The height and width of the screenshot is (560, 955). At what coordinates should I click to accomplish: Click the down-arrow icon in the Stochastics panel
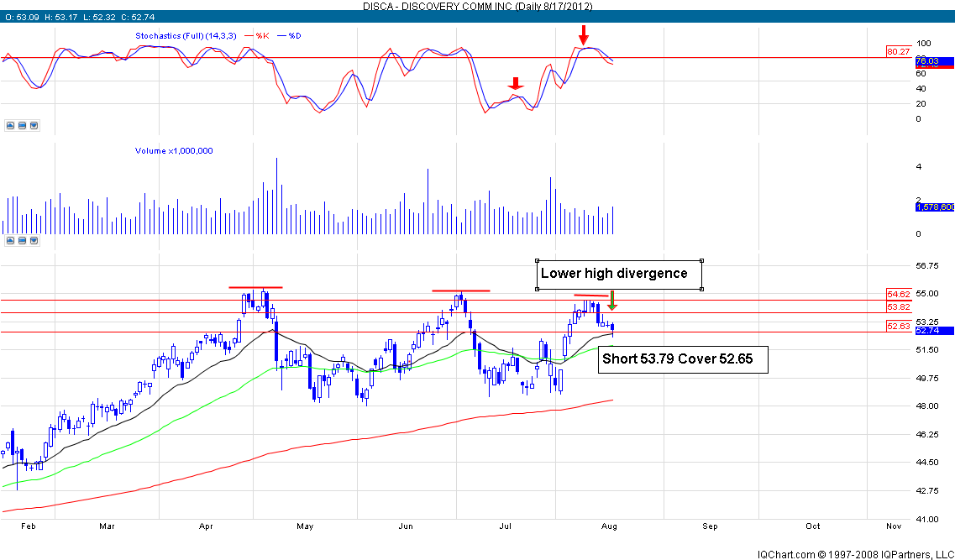(34, 125)
